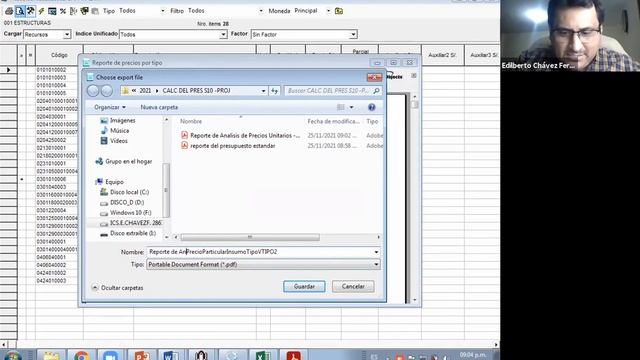The height and width of the screenshot is (360, 640).
Task: Close the Choose export file dialog
Action: pos(374,77)
